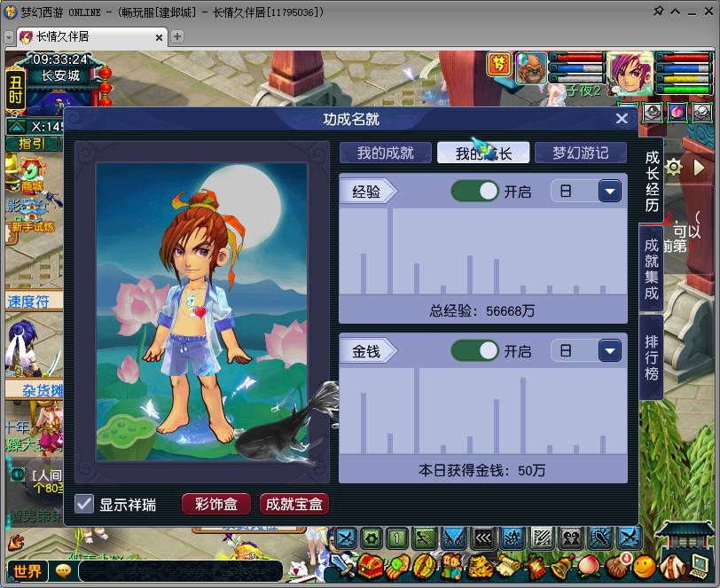Click the 速度符 label
The image size is (720, 588).
point(28,302)
